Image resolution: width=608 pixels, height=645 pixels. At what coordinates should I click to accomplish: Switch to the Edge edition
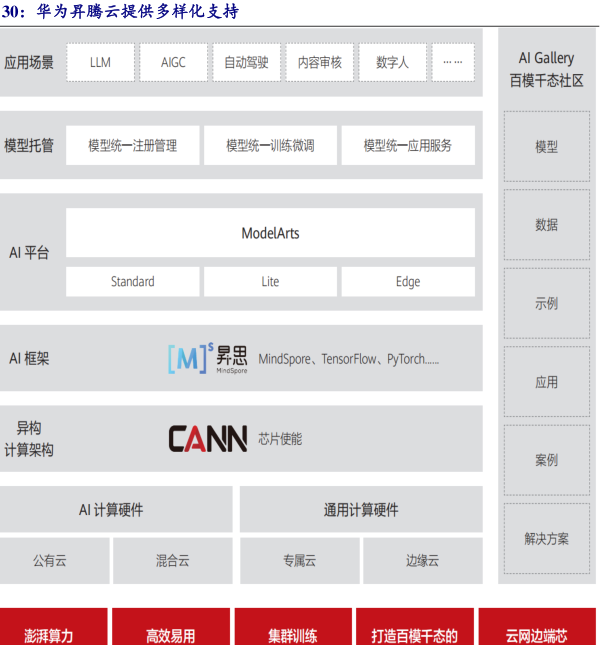[408, 282]
